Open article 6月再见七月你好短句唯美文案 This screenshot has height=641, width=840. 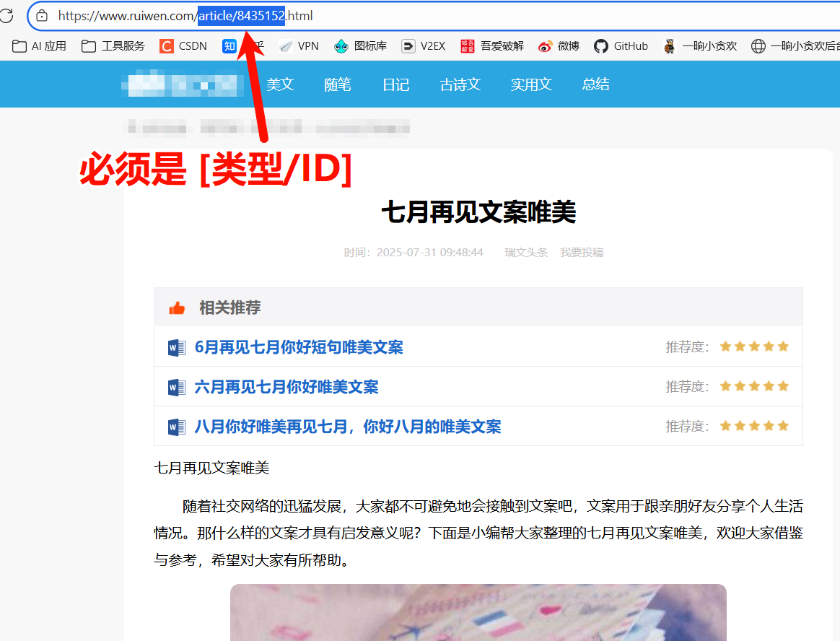coord(299,347)
